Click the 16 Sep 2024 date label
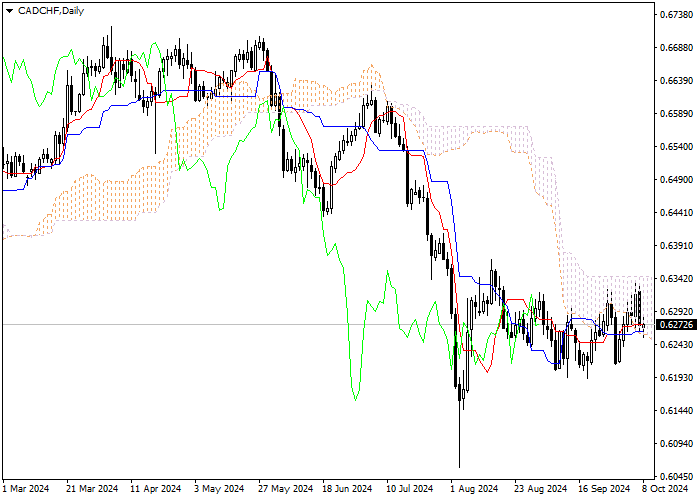The height and width of the screenshot is (500, 700). coord(604,489)
